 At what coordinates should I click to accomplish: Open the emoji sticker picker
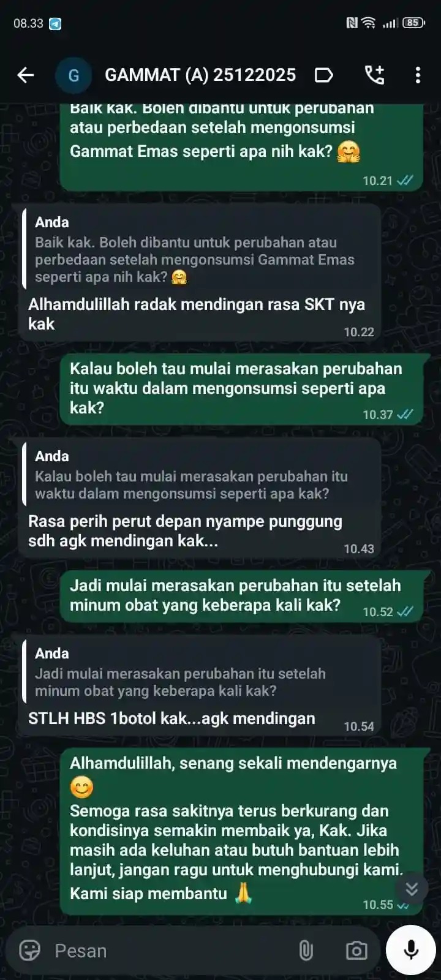coord(29,950)
